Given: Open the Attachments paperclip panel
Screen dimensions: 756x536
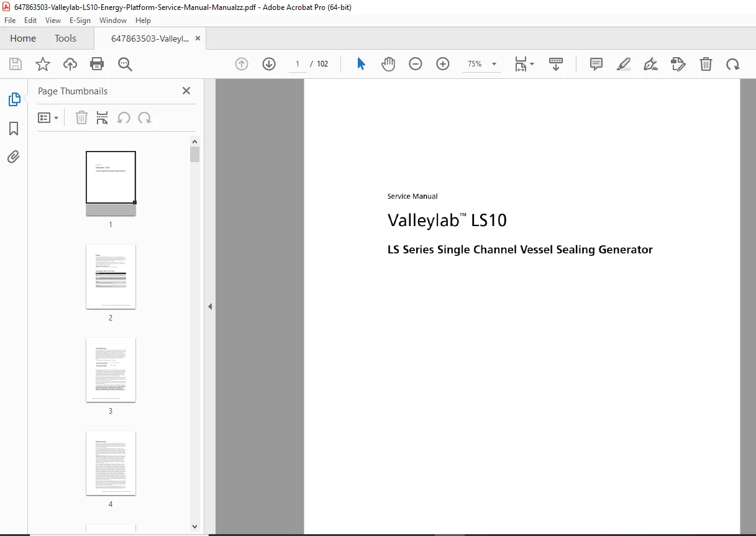Looking at the screenshot, I should pyautogui.click(x=14, y=157).
